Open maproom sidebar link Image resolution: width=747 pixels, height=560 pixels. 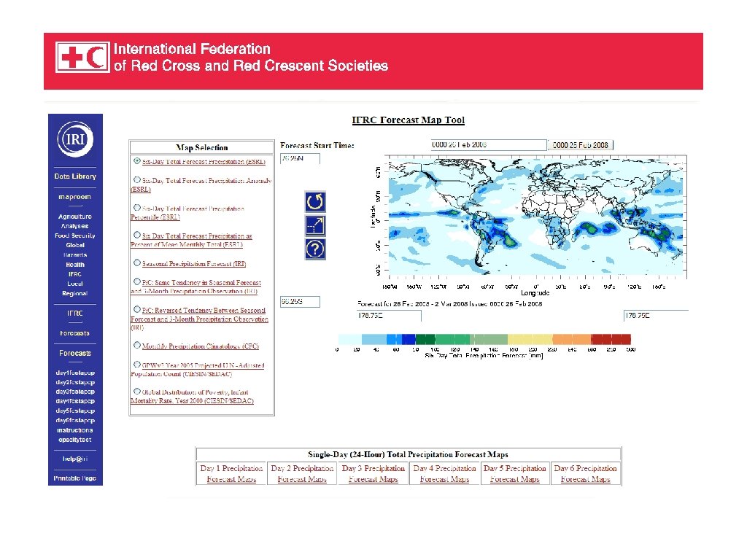click(75, 197)
